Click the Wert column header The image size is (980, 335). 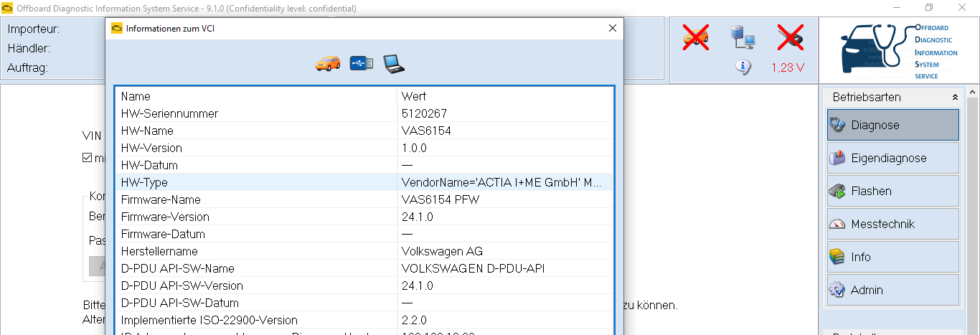505,96
